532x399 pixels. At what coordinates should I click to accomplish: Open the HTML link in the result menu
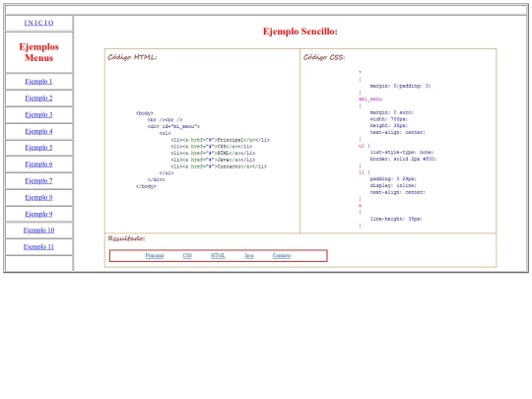218,255
